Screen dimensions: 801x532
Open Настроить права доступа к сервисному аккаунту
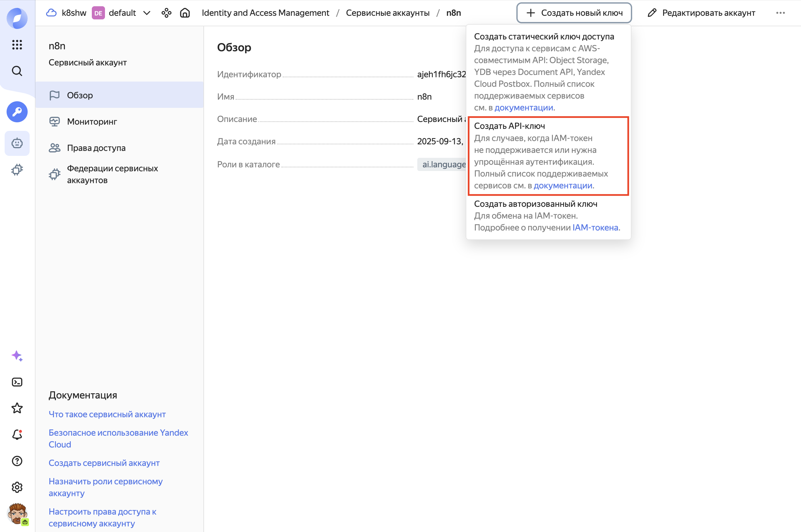(x=102, y=518)
